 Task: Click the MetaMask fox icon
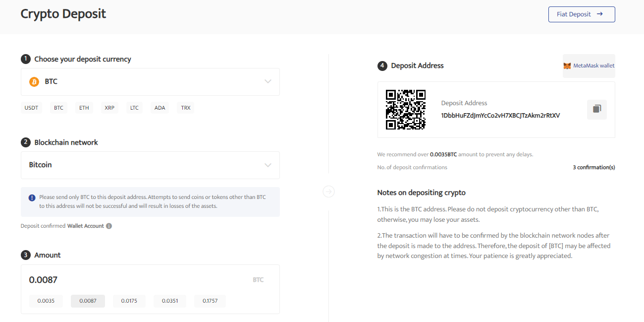coord(568,66)
